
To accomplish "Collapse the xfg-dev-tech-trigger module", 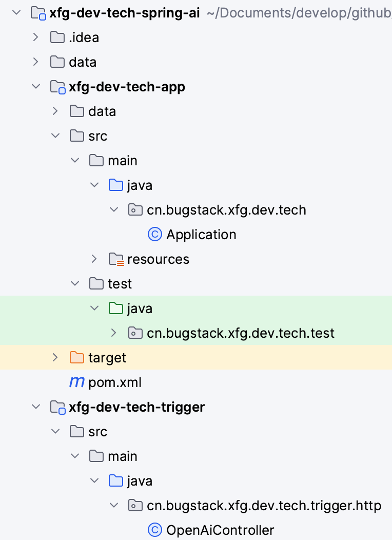I will [36, 407].
